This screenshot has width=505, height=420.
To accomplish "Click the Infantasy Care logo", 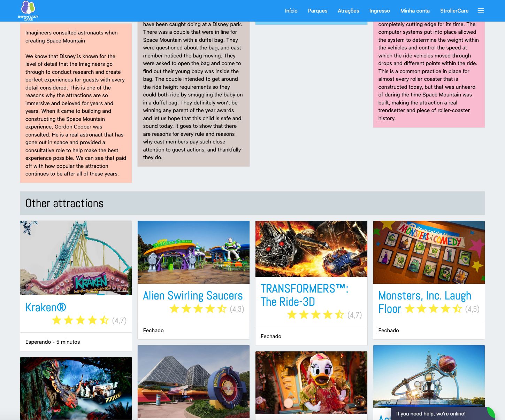I will pos(28,10).
